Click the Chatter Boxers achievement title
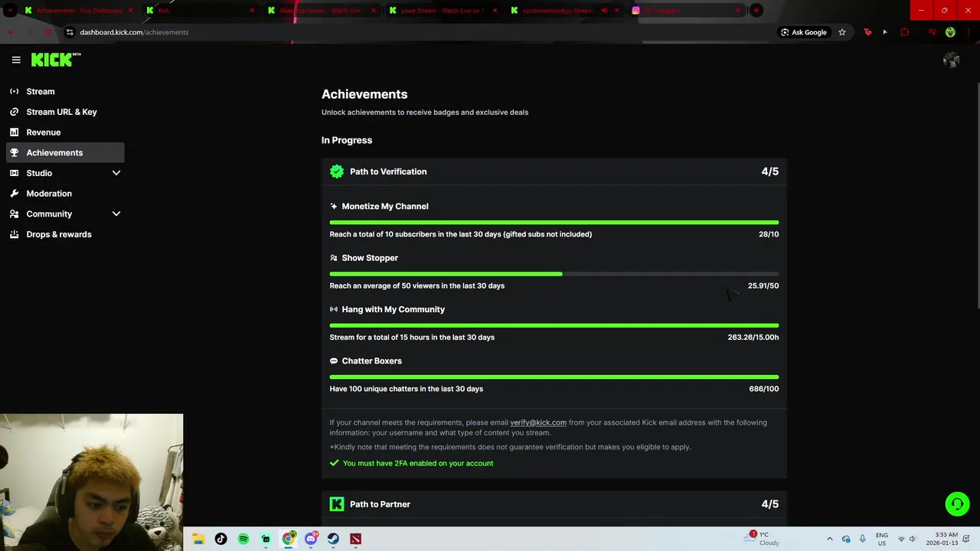980x551 pixels. coord(371,361)
